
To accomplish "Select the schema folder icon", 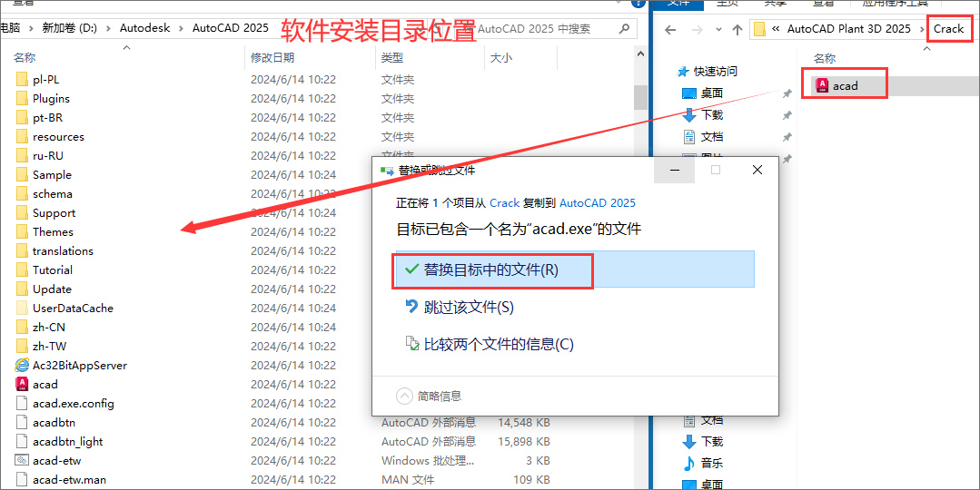I will 22,193.
